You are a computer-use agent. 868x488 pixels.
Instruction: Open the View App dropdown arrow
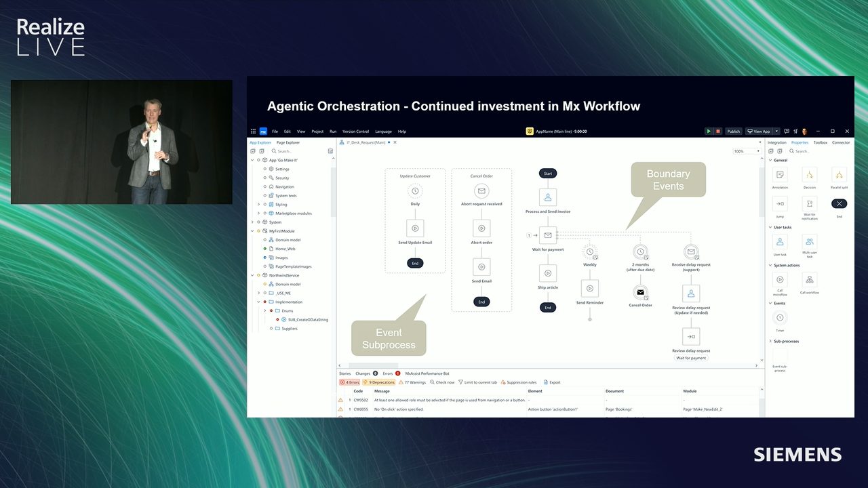(777, 131)
